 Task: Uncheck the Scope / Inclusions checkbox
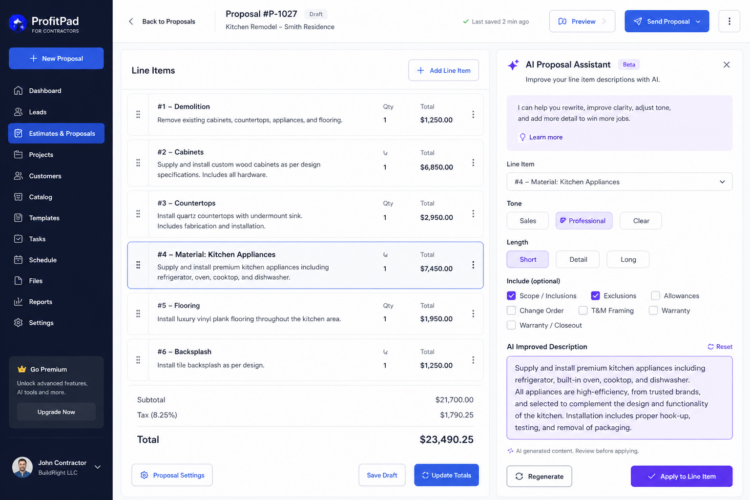pos(511,296)
